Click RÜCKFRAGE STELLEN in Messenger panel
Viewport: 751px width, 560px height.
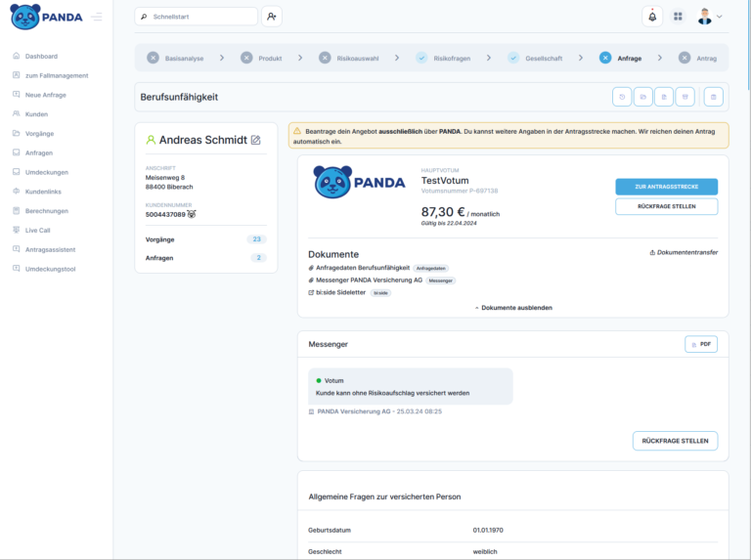coord(675,441)
